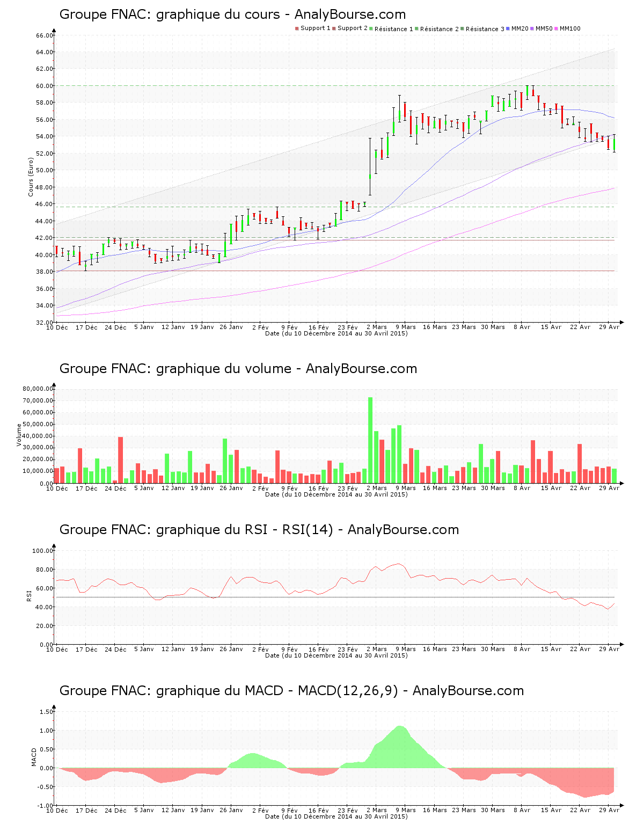644x832 pixels.
Task: Select the 'Résistance 3' legend label
Action: coord(485,29)
